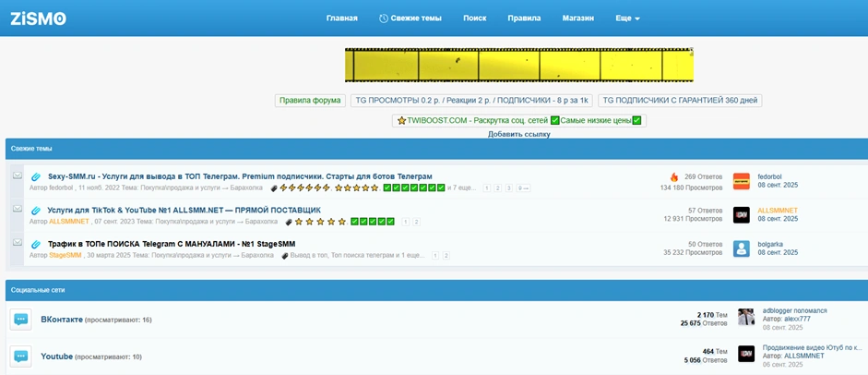Open the Поиск navigation item

(x=474, y=18)
